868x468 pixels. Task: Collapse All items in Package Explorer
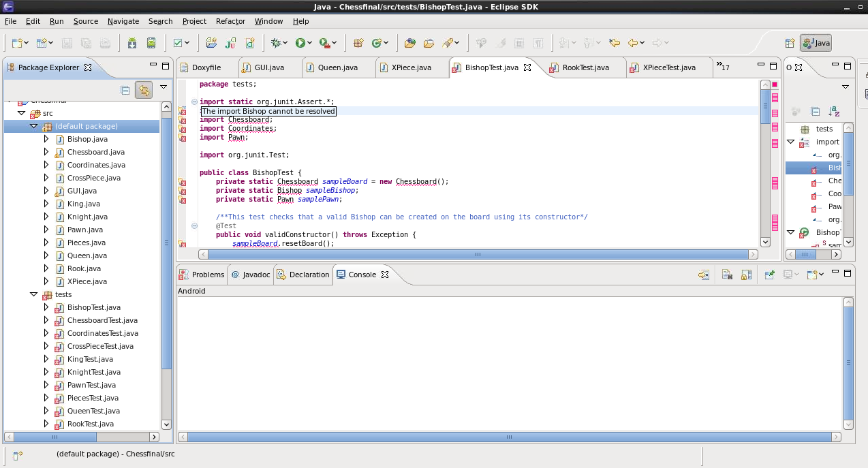[125, 89]
